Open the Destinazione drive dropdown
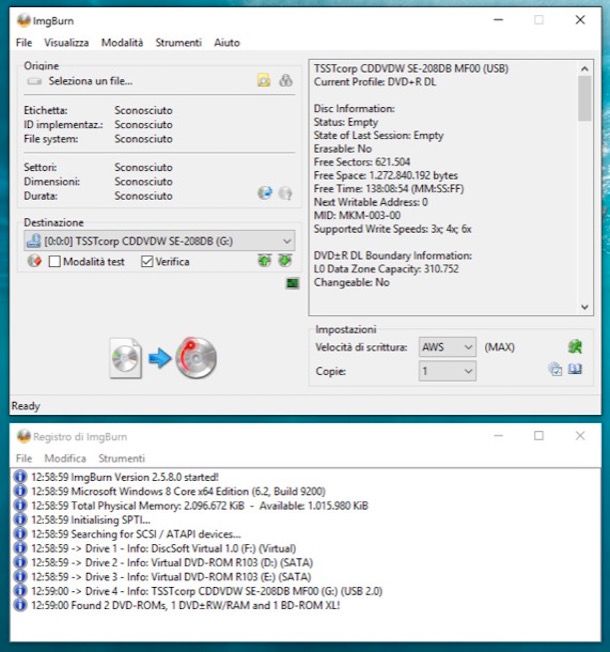The height and width of the screenshot is (652, 610). pos(287,241)
